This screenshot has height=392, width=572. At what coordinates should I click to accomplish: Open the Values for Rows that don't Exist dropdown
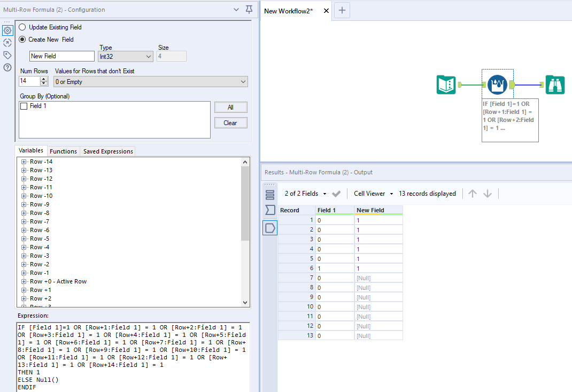point(150,81)
